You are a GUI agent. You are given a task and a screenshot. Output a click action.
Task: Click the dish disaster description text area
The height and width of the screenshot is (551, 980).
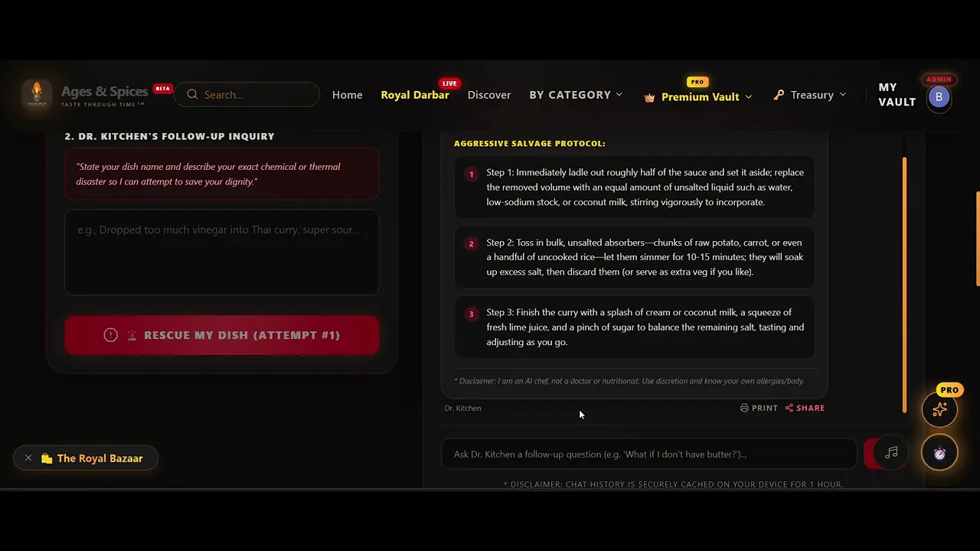click(x=222, y=253)
